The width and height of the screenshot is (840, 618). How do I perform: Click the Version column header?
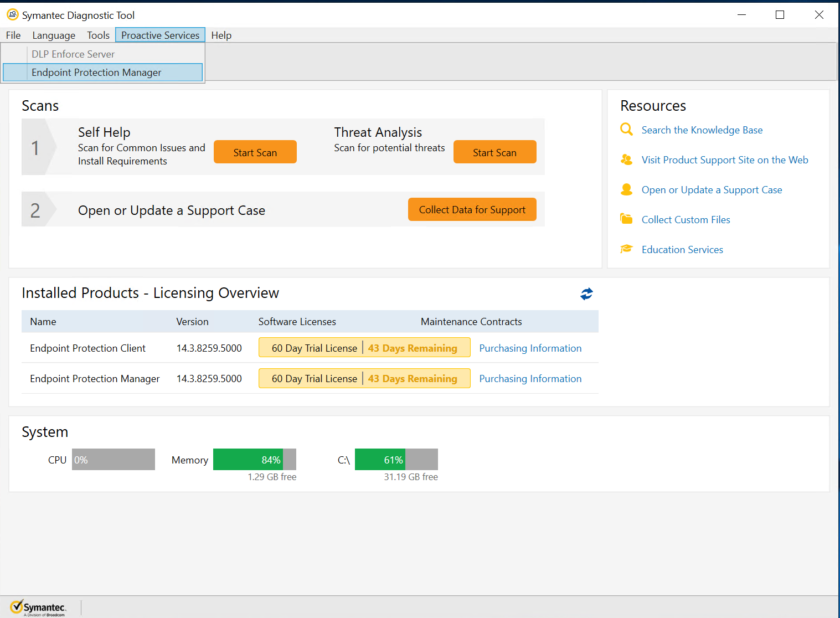192,322
